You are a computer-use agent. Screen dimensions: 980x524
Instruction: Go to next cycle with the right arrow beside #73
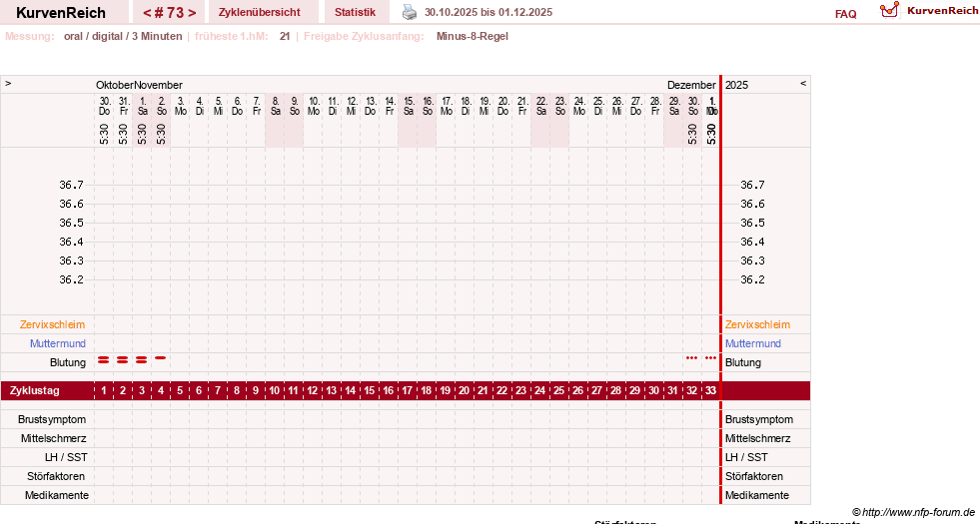(x=192, y=13)
